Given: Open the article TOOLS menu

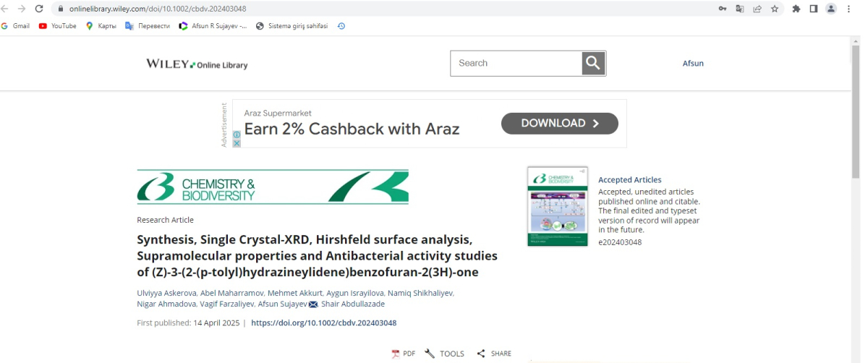Looking at the screenshot, I should pos(444,354).
